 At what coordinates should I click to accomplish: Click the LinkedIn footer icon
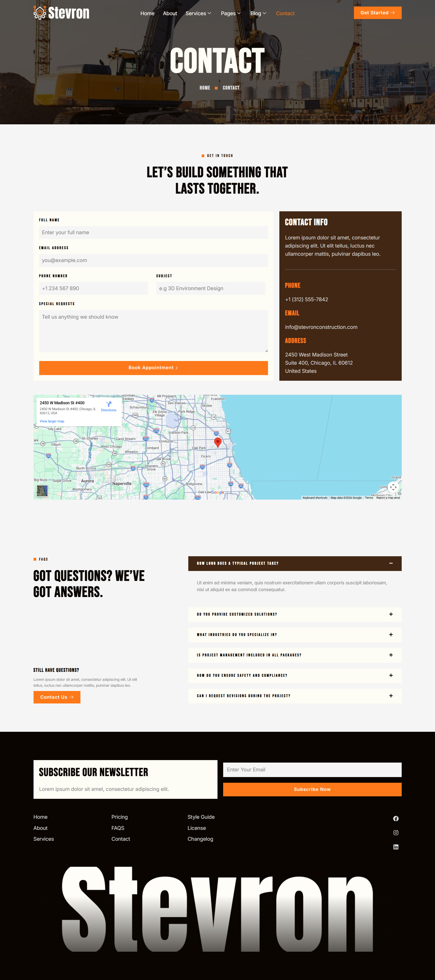tap(396, 847)
